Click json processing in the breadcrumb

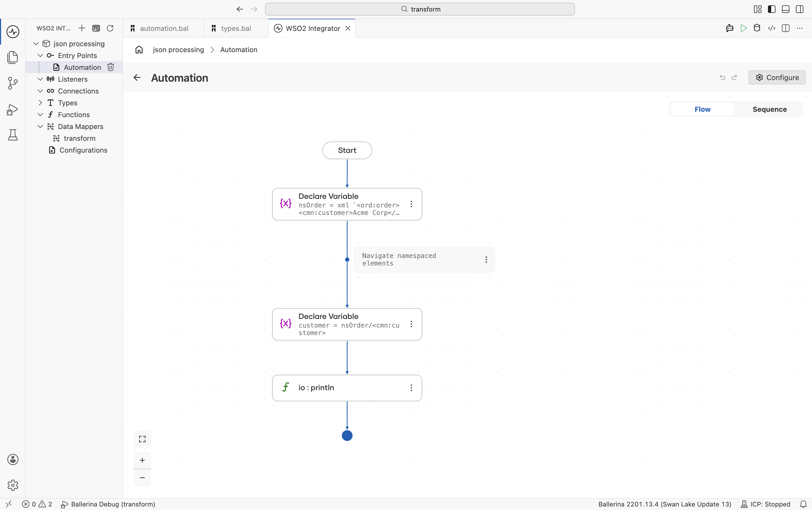pyautogui.click(x=178, y=50)
